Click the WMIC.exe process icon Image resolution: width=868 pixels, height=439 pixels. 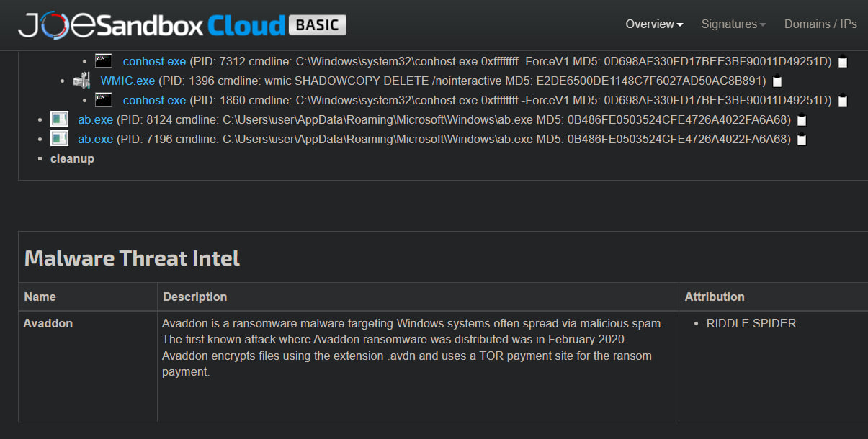(x=81, y=81)
